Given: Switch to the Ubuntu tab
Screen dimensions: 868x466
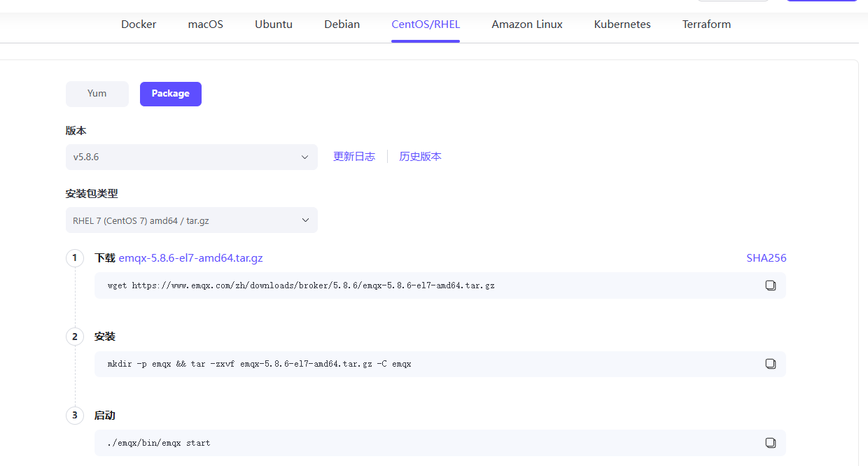Looking at the screenshot, I should point(274,24).
